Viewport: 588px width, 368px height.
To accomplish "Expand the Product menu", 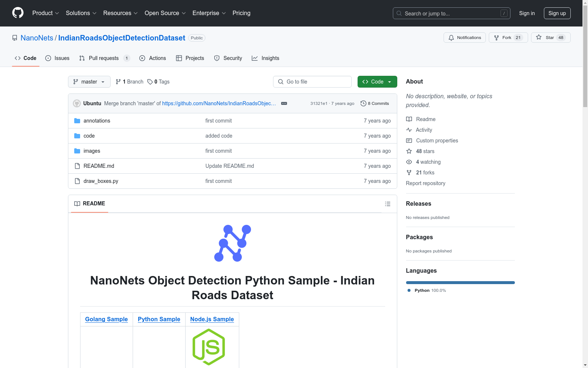I will click(x=46, y=13).
